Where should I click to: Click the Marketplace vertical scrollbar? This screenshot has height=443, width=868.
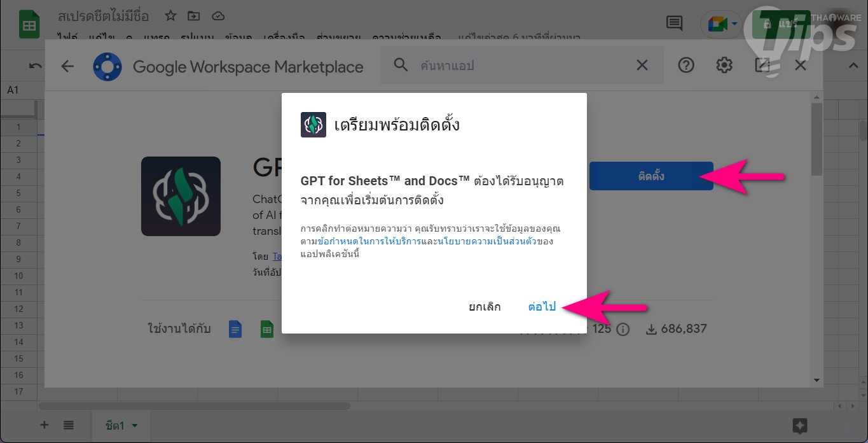click(x=817, y=140)
